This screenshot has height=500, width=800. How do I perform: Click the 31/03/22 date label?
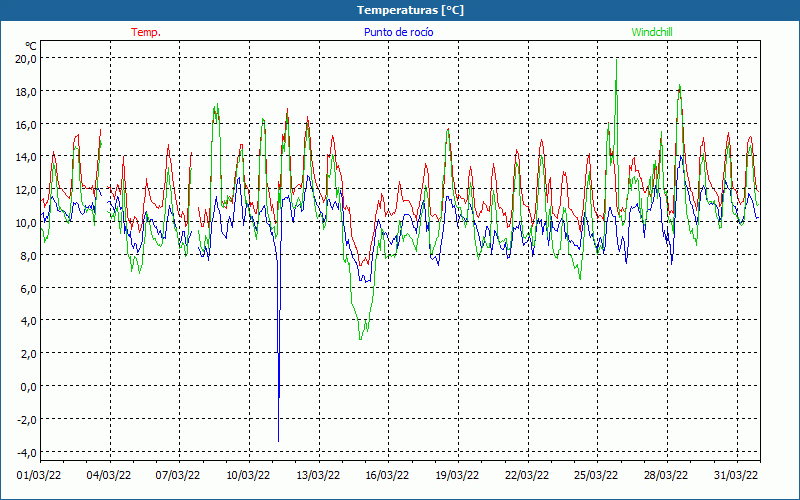click(736, 476)
